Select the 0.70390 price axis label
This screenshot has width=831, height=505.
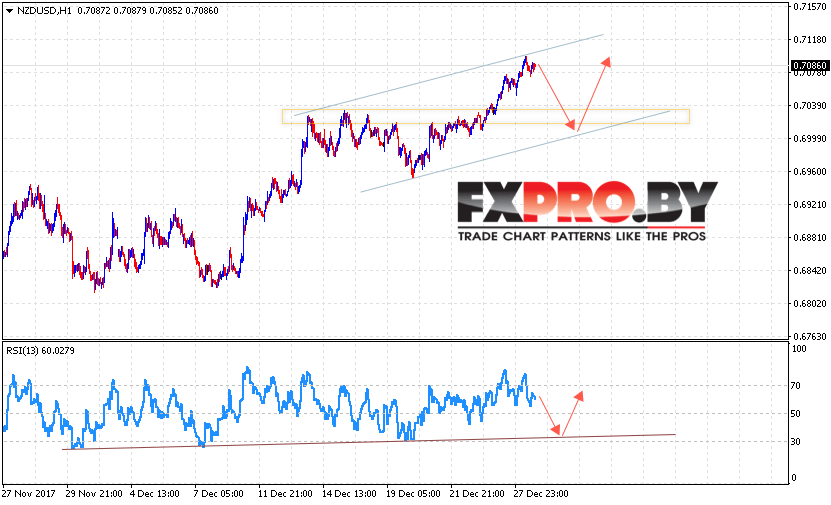[810, 106]
